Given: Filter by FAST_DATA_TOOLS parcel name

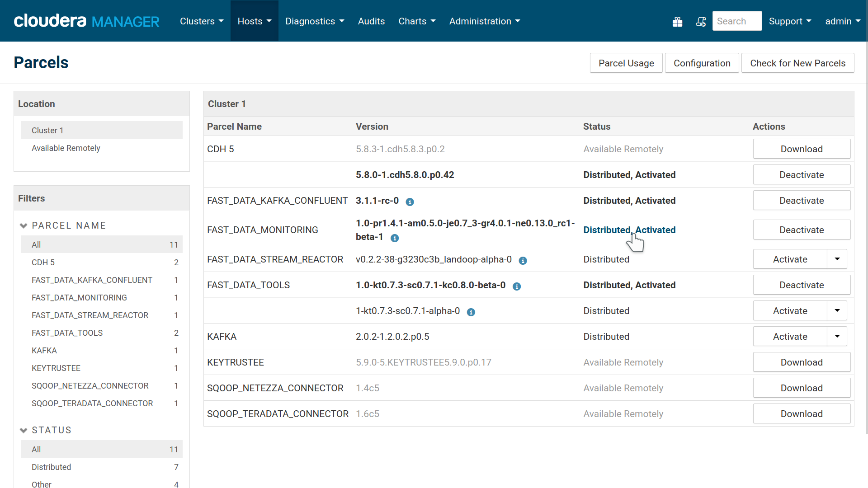Looking at the screenshot, I should pos(102,333).
